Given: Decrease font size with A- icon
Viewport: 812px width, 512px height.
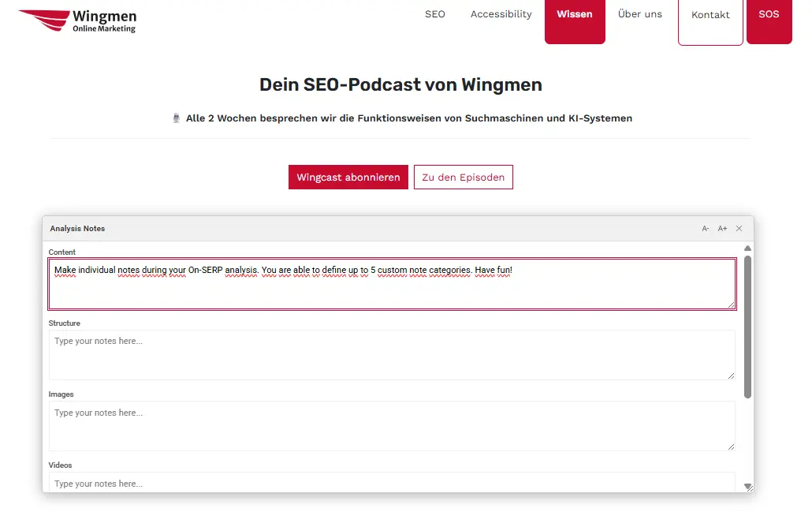Looking at the screenshot, I should tap(706, 229).
